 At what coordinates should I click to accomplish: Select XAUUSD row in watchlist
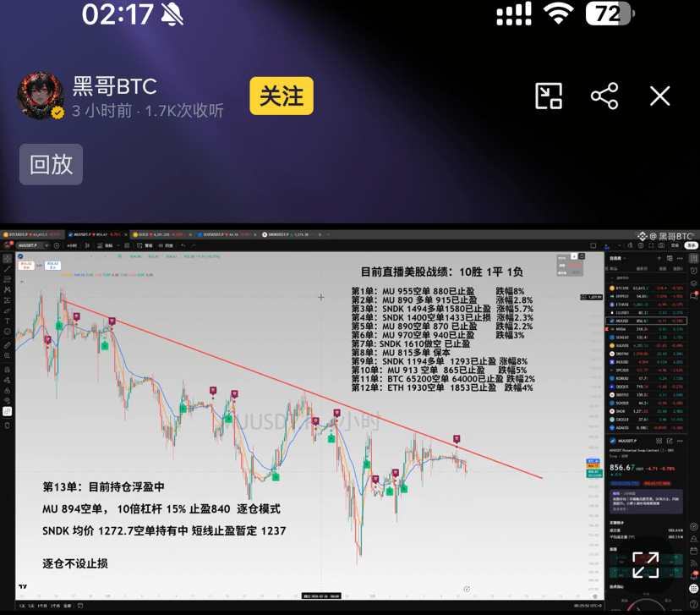click(x=646, y=345)
